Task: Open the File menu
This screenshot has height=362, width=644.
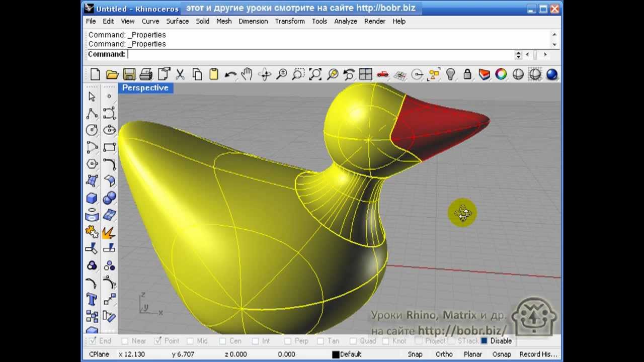Action: (x=91, y=21)
